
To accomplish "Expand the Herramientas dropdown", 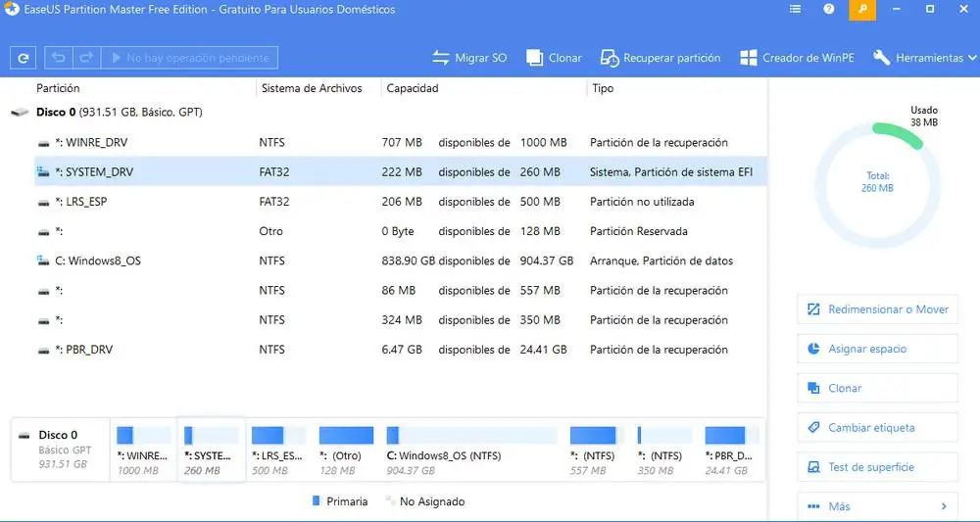I will pyautogui.click(x=924, y=58).
